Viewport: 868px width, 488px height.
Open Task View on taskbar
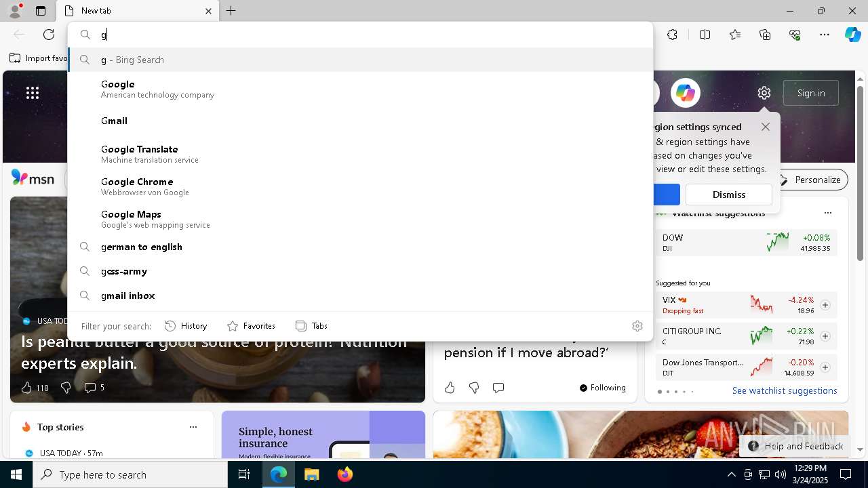pyautogui.click(x=244, y=474)
